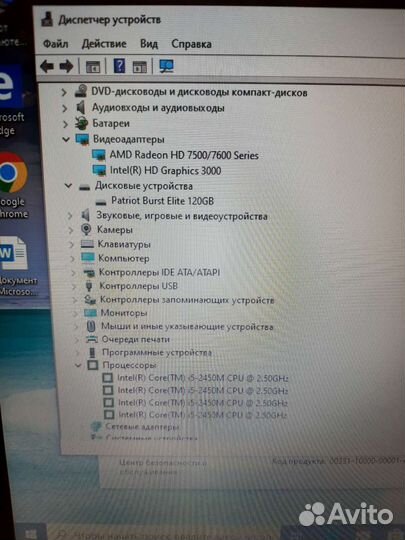Open the Справка menu

[191, 44]
